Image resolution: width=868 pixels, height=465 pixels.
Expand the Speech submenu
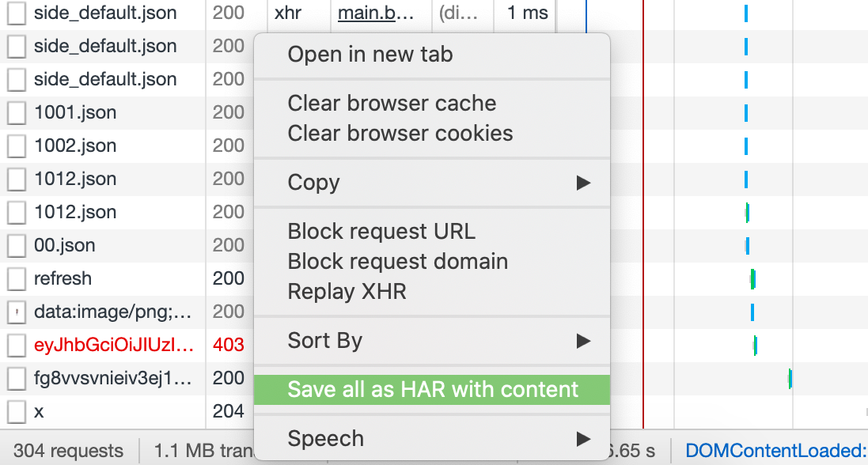click(x=432, y=438)
